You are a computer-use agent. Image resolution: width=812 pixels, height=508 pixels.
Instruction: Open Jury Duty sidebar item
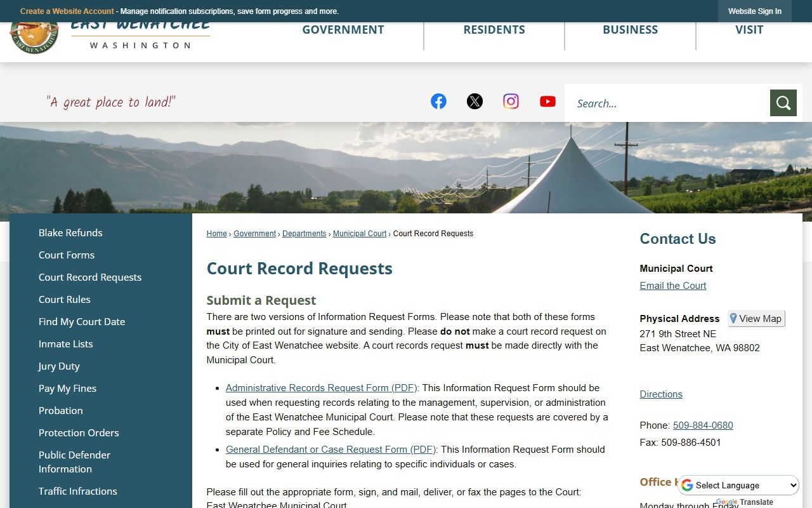(59, 366)
